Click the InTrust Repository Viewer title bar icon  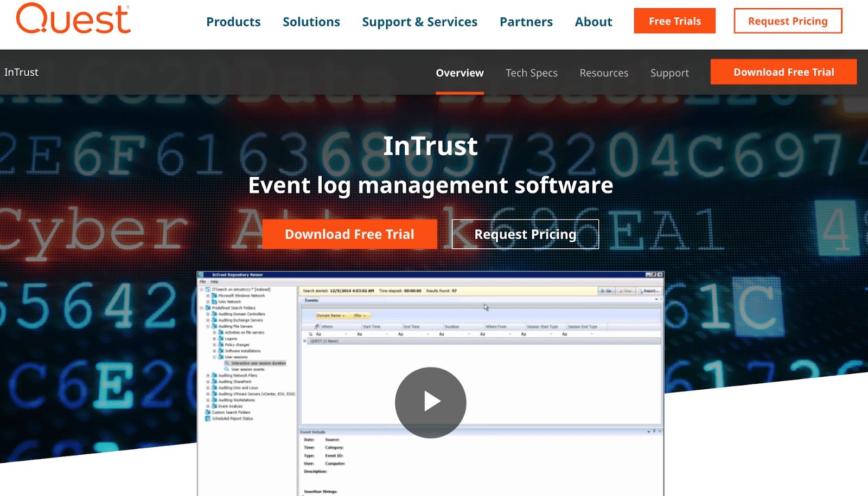(x=201, y=275)
